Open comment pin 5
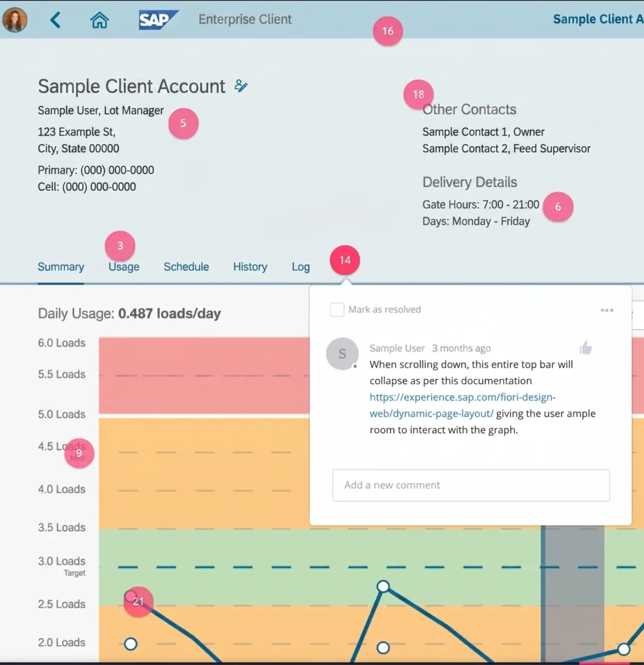This screenshot has height=665, width=644. click(x=183, y=123)
